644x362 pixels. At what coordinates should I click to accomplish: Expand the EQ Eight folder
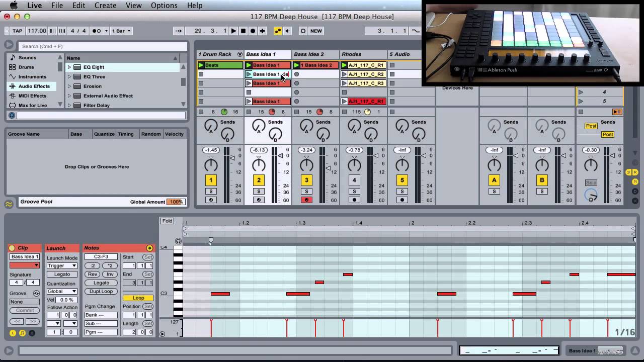(x=69, y=67)
